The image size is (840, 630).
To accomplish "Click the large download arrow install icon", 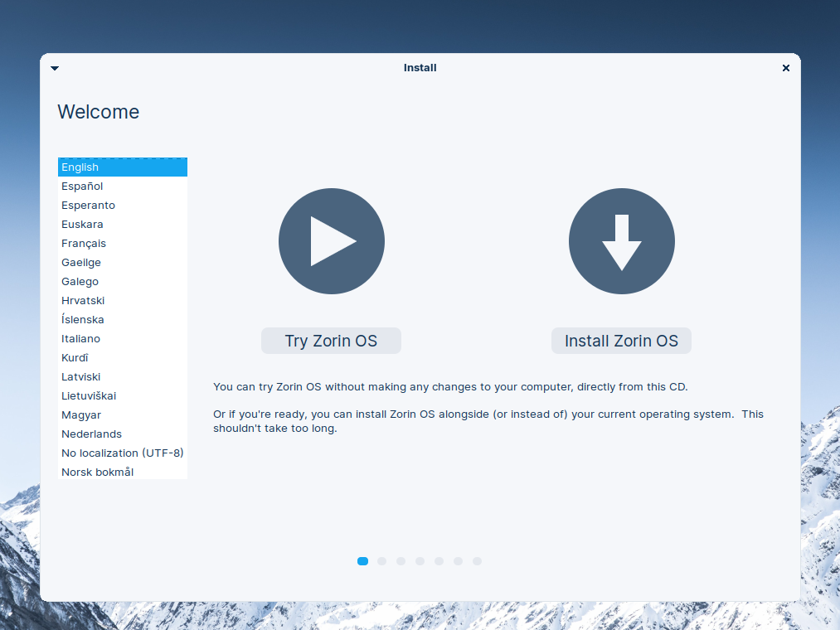I will pos(621,241).
